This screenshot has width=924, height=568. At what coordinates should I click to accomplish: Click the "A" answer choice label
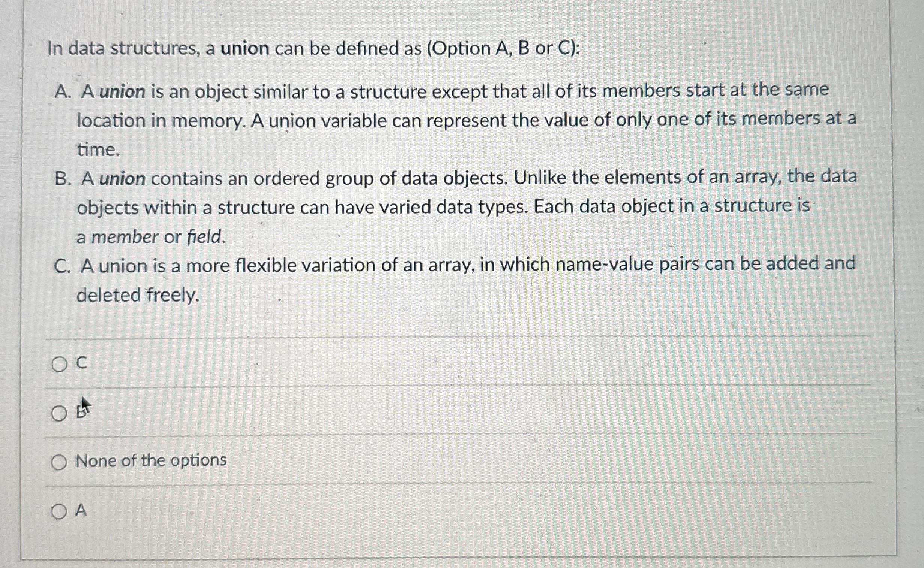[81, 511]
